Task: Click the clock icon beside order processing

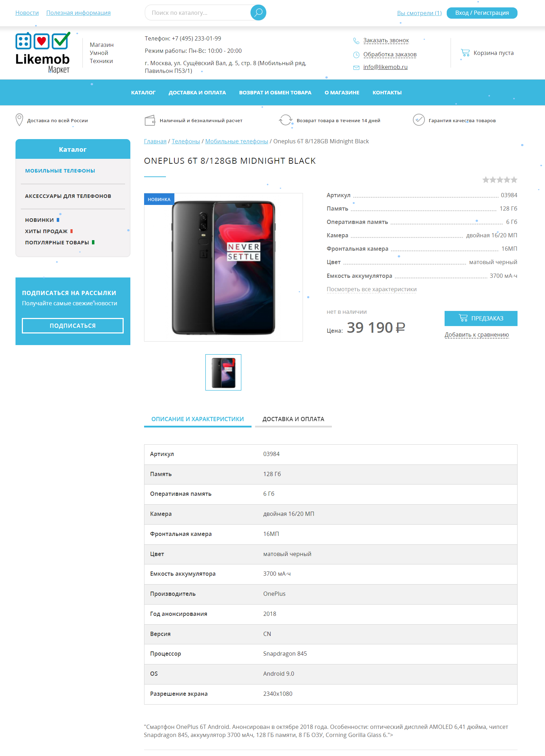Action: (x=356, y=55)
